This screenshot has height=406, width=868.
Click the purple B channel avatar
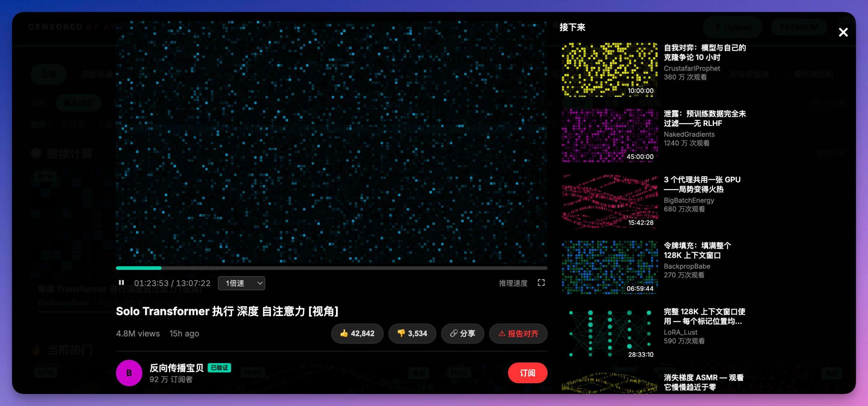point(129,373)
